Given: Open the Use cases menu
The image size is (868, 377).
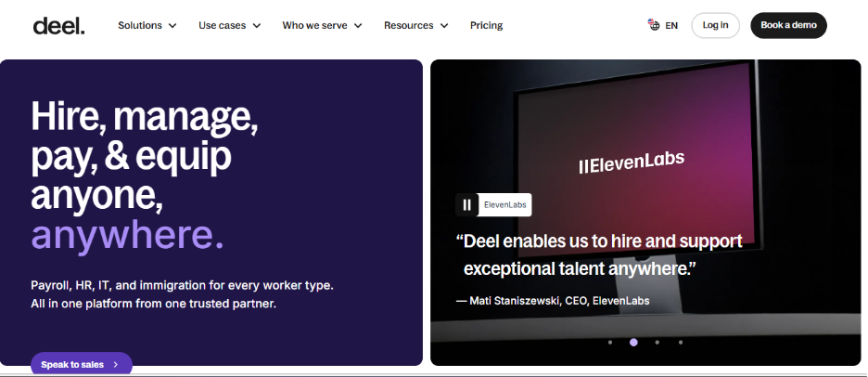Looking at the screenshot, I should 230,25.
